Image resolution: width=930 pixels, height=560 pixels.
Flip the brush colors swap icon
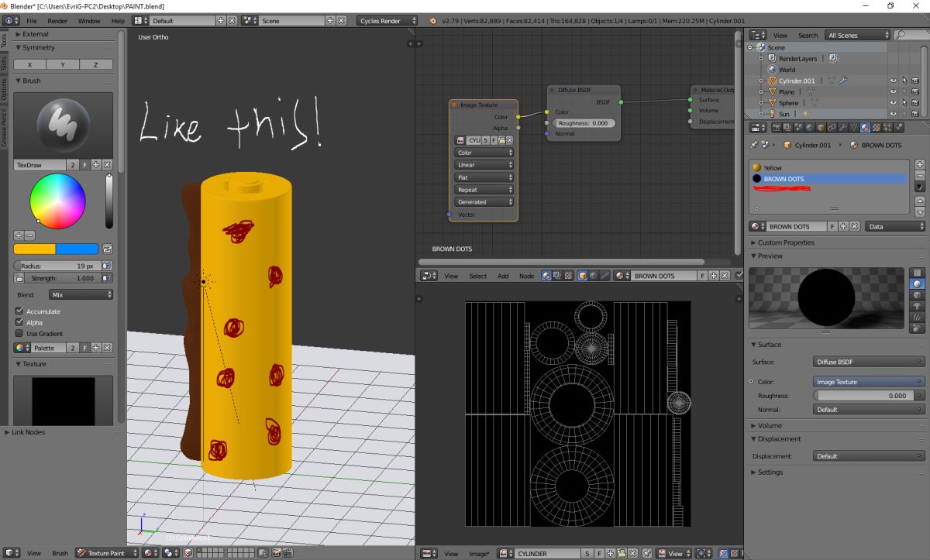pyautogui.click(x=107, y=249)
